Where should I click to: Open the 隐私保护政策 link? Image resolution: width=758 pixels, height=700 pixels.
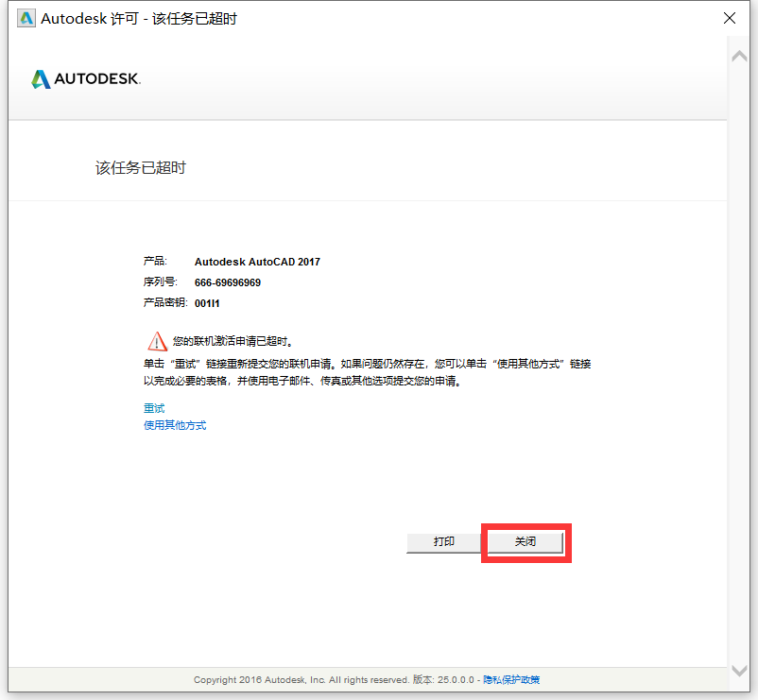pyautogui.click(x=511, y=680)
